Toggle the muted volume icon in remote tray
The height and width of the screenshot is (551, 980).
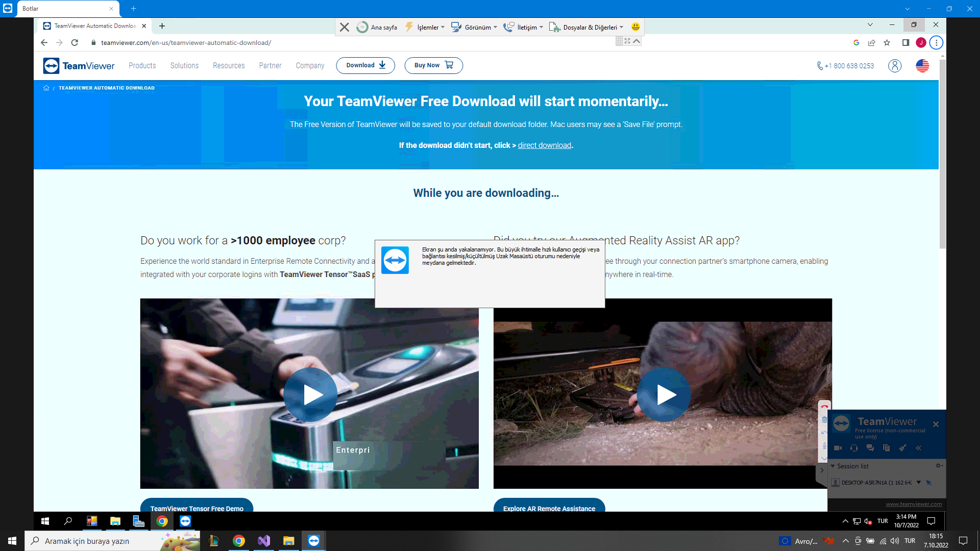click(x=868, y=521)
